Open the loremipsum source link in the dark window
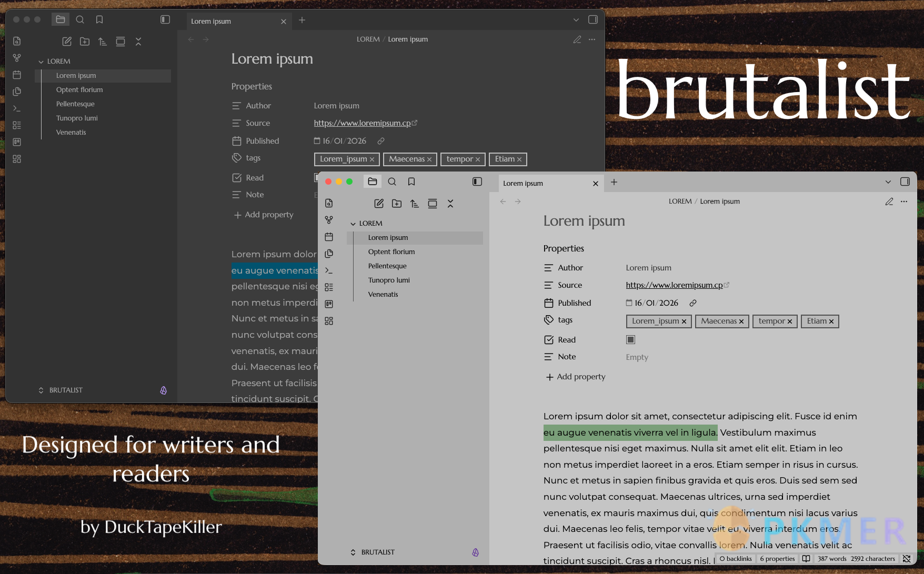 click(x=362, y=123)
